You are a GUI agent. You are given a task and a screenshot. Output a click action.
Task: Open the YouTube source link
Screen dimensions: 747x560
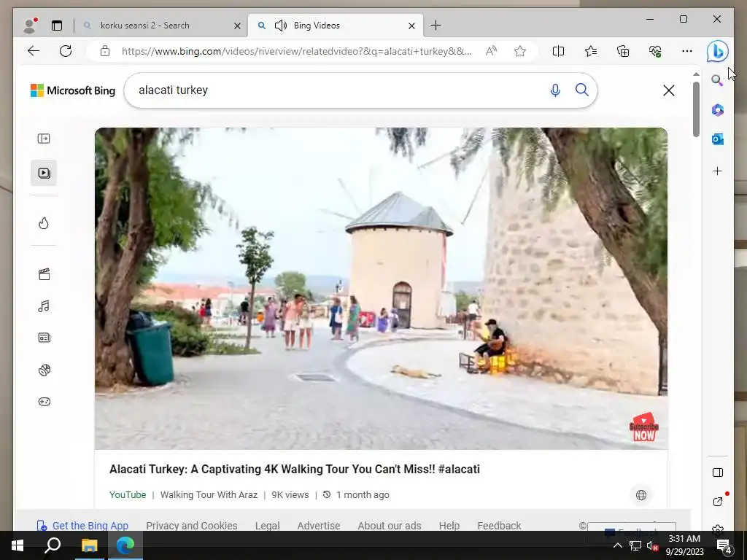pyautogui.click(x=128, y=495)
